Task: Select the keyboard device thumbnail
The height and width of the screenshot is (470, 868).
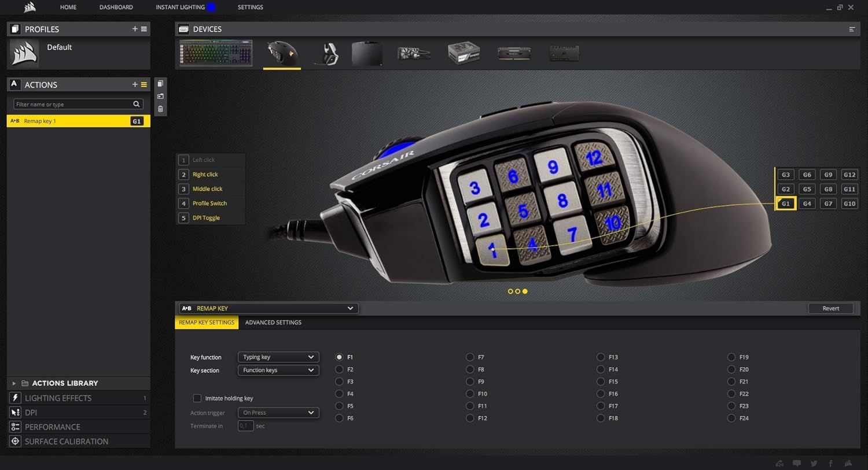Action: pyautogui.click(x=215, y=52)
